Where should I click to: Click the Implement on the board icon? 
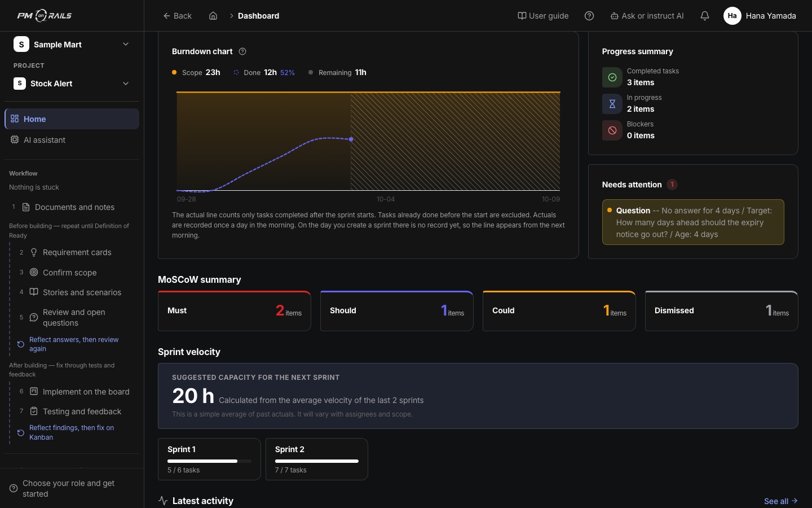coord(34,391)
